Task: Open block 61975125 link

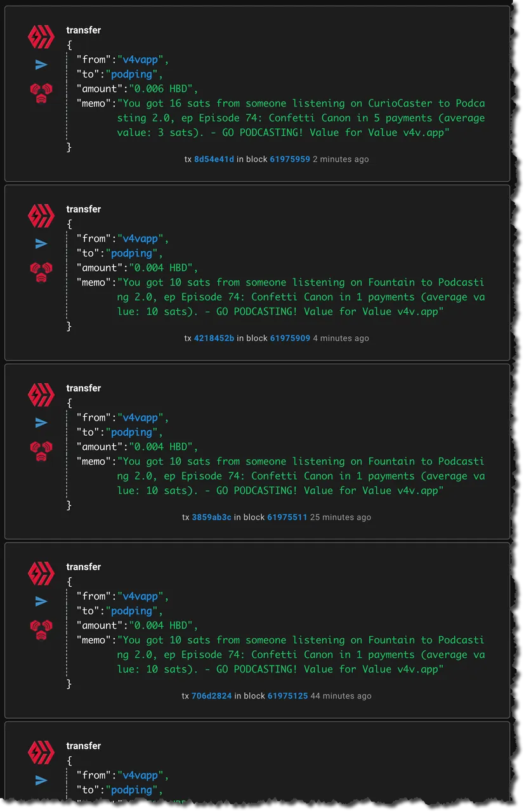Action: (x=287, y=696)
